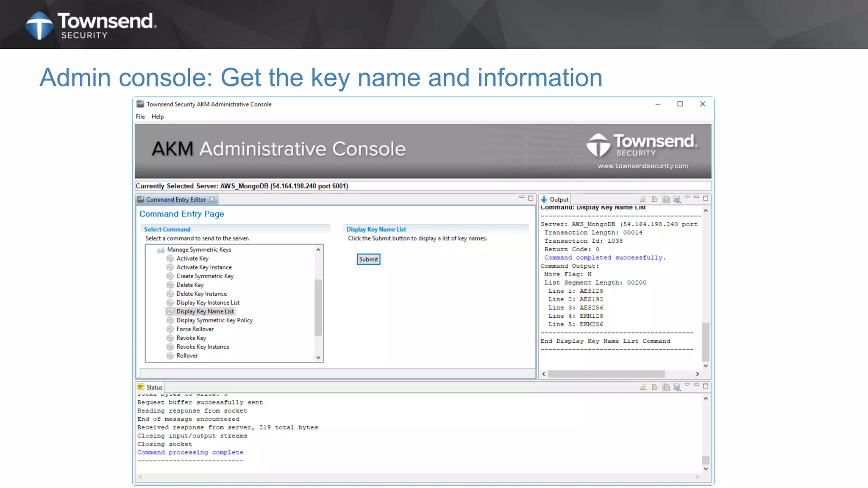The height and width of the screenshot is (488, 868).
Task: Click the Submit button
Action: (x=368, y=259)
